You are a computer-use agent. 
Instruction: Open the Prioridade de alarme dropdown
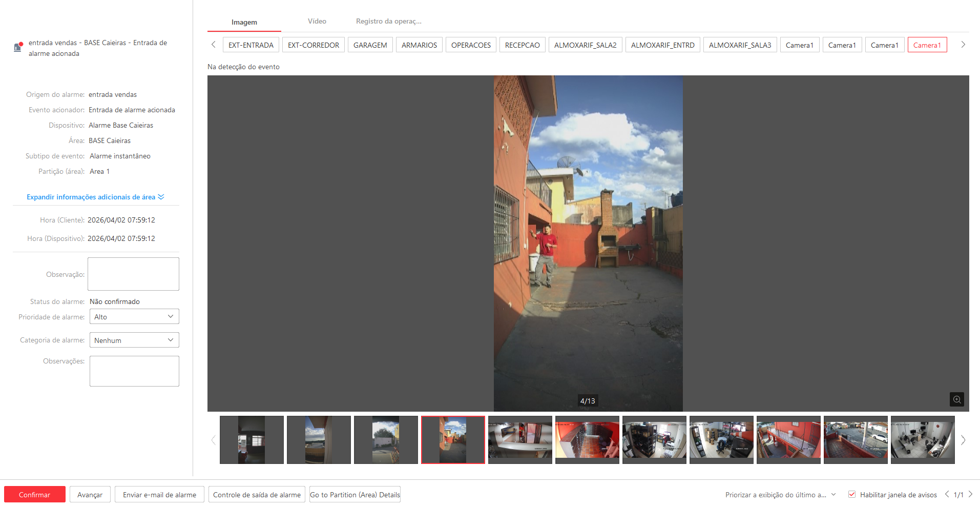(x=134, y=317)
